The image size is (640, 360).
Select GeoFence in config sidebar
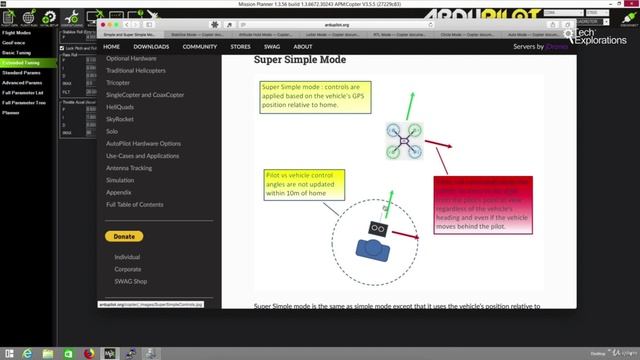click(13, 42)
